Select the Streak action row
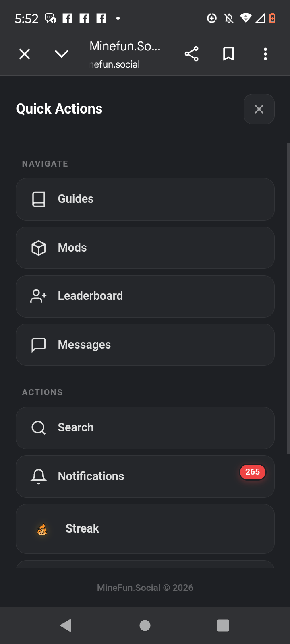Image resolution: width=290 pixels, height=644 pixels. point(145,529)
